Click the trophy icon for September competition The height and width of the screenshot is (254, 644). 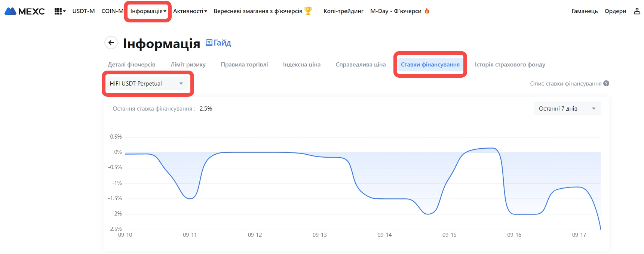[x=308, y=11]
